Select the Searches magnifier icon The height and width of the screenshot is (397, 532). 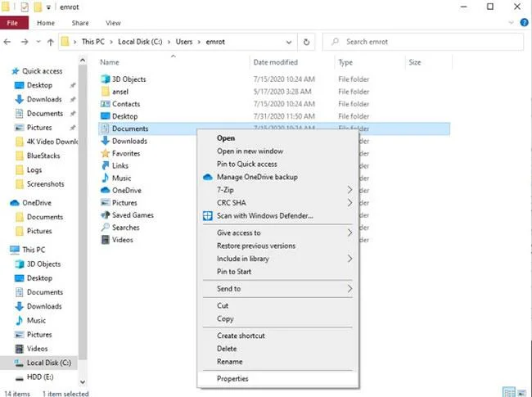pyautogui.click(x=106, y=227)
